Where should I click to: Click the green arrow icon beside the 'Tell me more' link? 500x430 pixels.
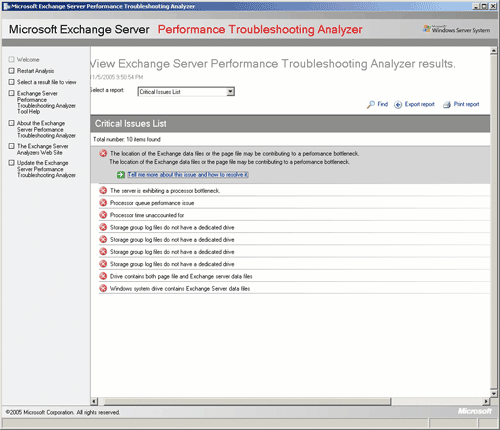click(121, 175)
